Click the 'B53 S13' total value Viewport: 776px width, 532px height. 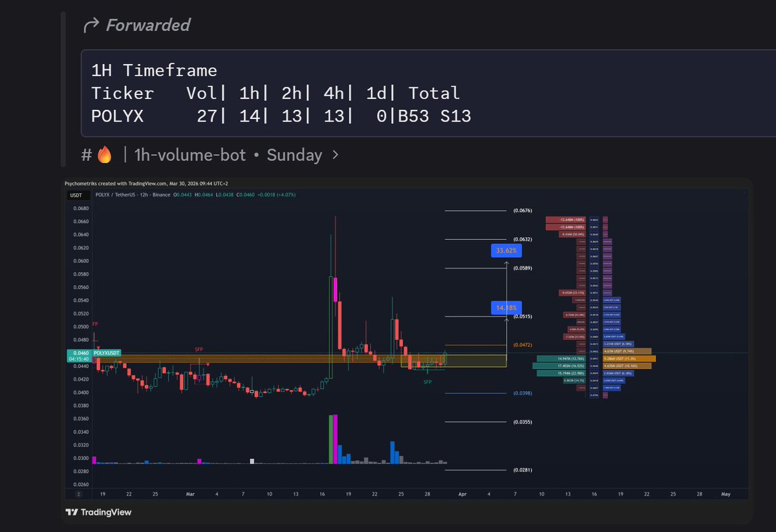(435, 116)
